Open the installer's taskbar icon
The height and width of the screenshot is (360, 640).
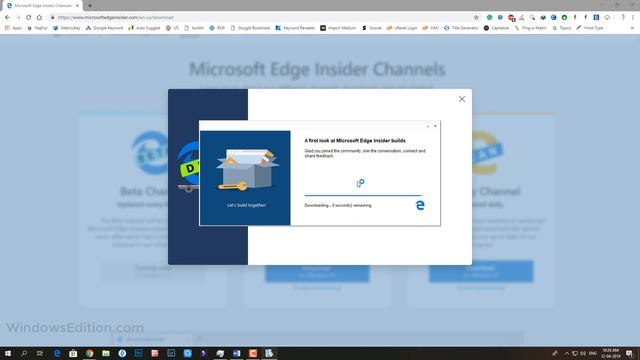tap(269, 353)
